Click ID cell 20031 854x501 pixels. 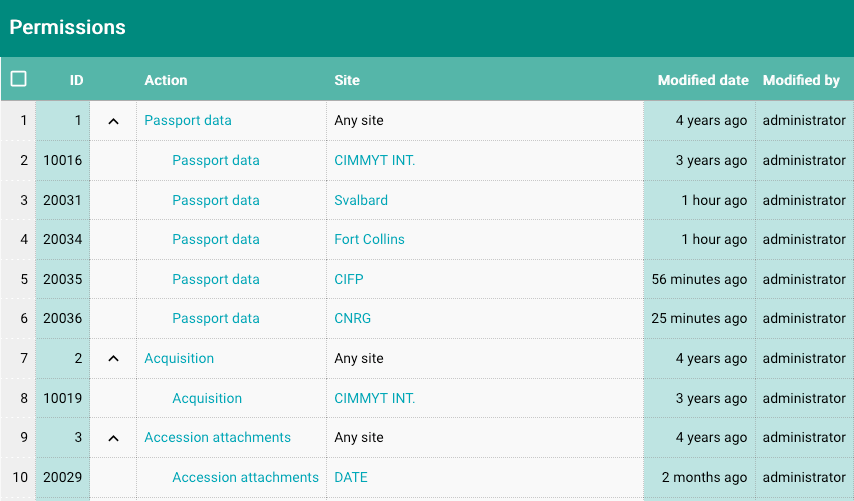pos(63,200)
